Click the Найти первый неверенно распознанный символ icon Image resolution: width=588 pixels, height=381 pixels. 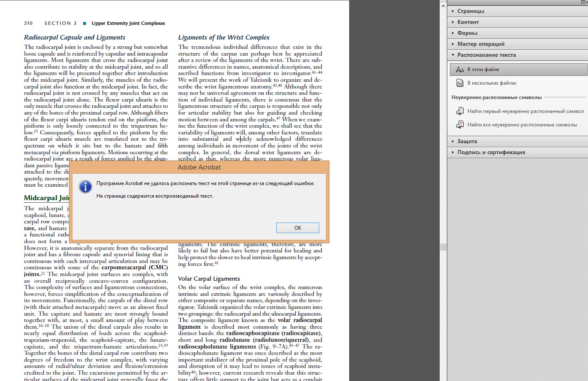click(460, 111)
